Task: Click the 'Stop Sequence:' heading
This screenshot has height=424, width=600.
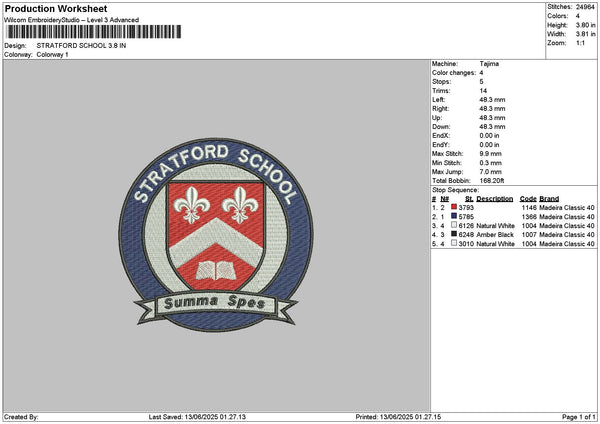Action: tap(455, 190)
